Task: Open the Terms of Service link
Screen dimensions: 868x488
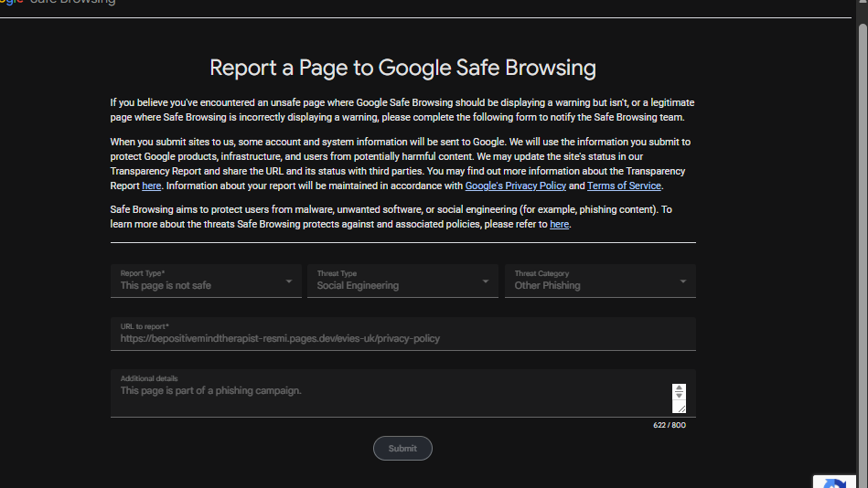Action: [x=624, y=186]
